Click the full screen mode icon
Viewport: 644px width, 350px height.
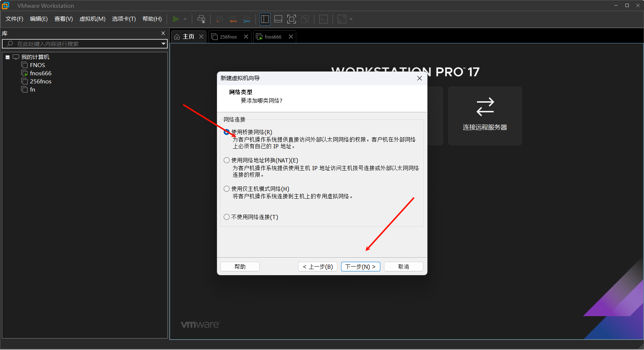[291, 19]
